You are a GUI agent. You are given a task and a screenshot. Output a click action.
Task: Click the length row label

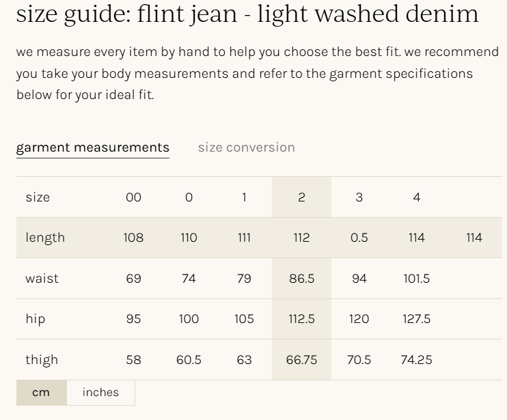point(45,238)
